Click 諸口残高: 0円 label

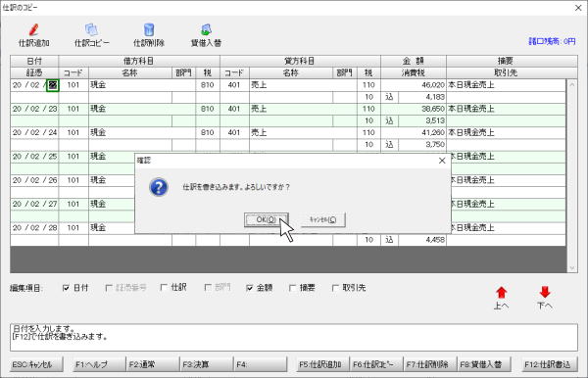click(x=552, y=41)
